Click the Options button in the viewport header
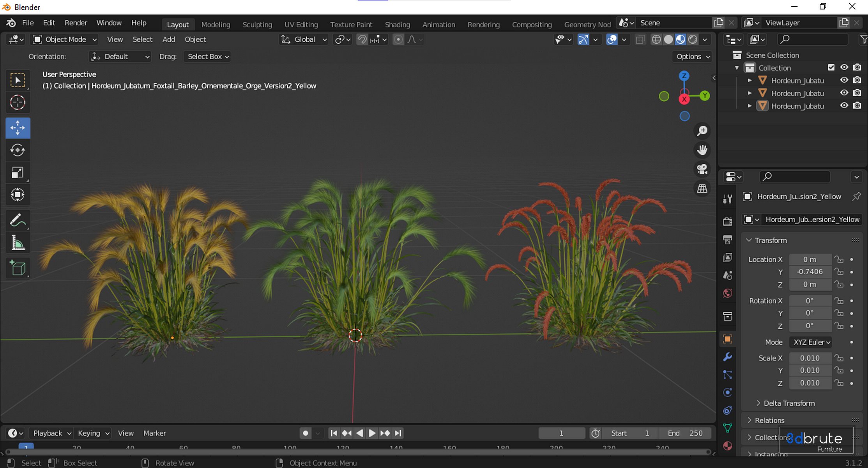Image resolution: width=868 pixels, height=468 pixels. coord(693,57)
